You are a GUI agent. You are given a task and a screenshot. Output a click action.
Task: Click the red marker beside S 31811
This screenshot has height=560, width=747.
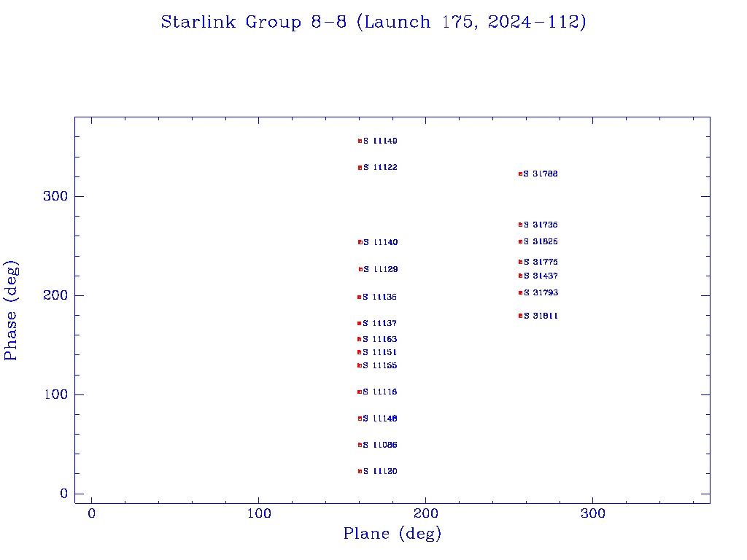pos(521,316)
